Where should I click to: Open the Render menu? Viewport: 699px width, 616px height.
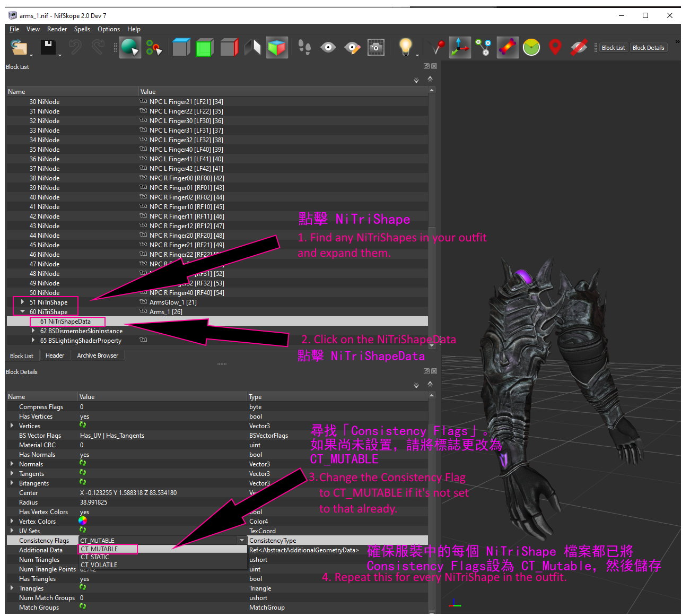coord(57,29)
